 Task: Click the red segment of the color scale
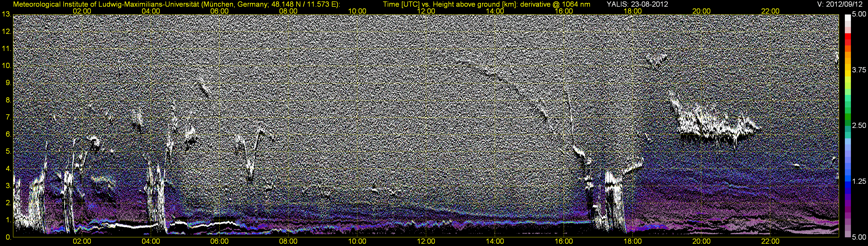(x=847, y=37)
